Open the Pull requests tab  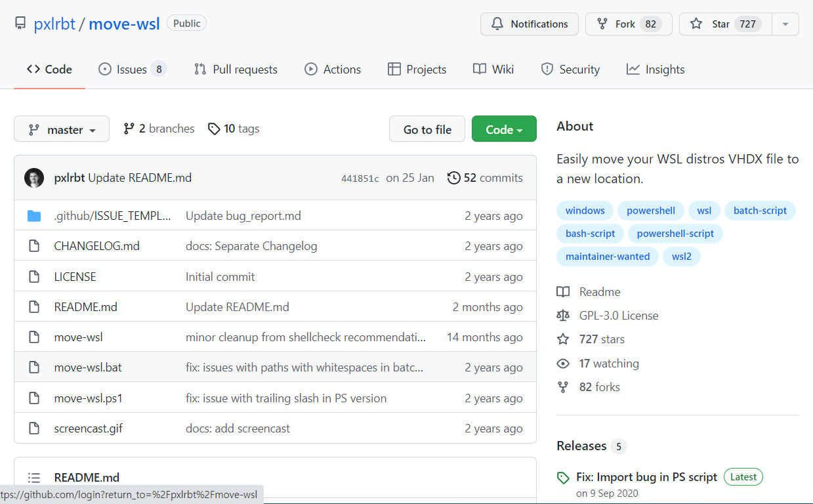click(x=236, y=70)
